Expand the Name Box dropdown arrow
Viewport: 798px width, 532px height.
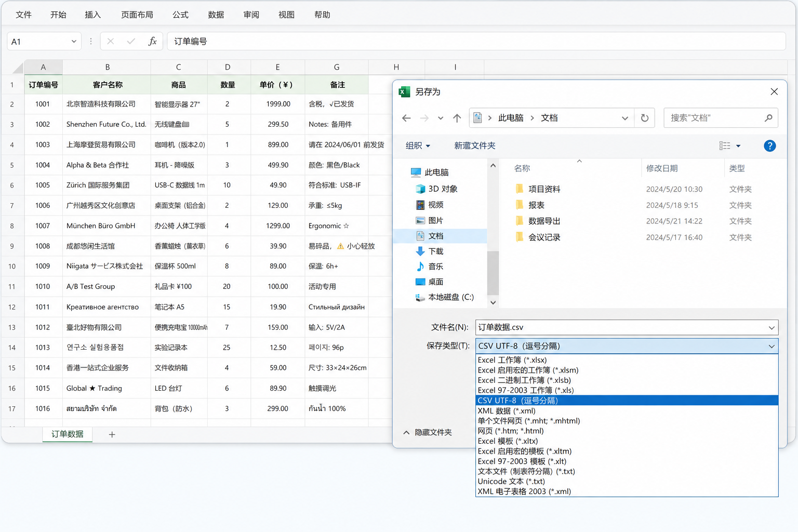(74, 42)
